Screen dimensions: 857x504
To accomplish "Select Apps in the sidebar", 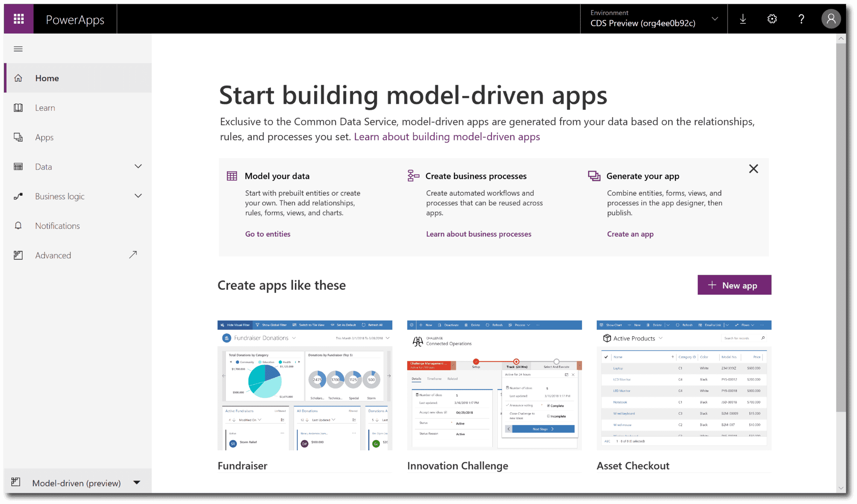I will tap(78, 137).
